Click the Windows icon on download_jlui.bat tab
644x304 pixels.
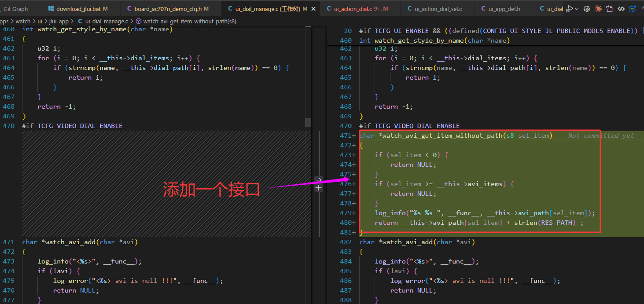click(51, 9)
